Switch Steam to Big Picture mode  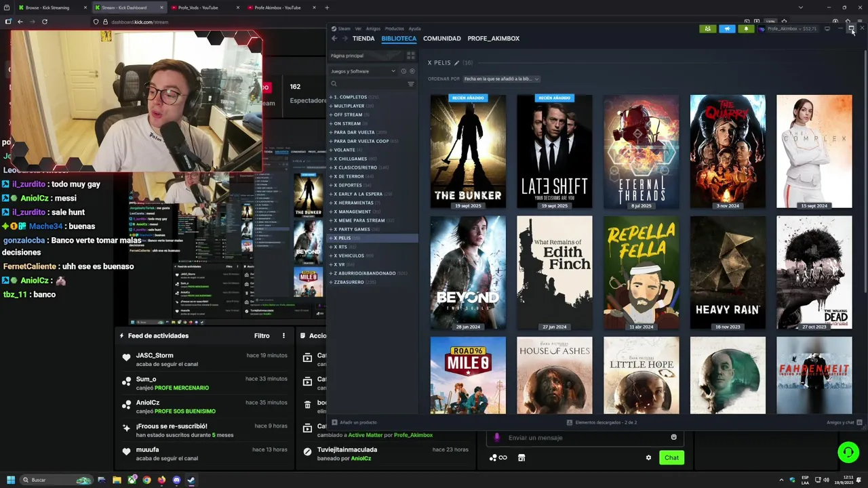pyautogui.click(x=827, y=29)
